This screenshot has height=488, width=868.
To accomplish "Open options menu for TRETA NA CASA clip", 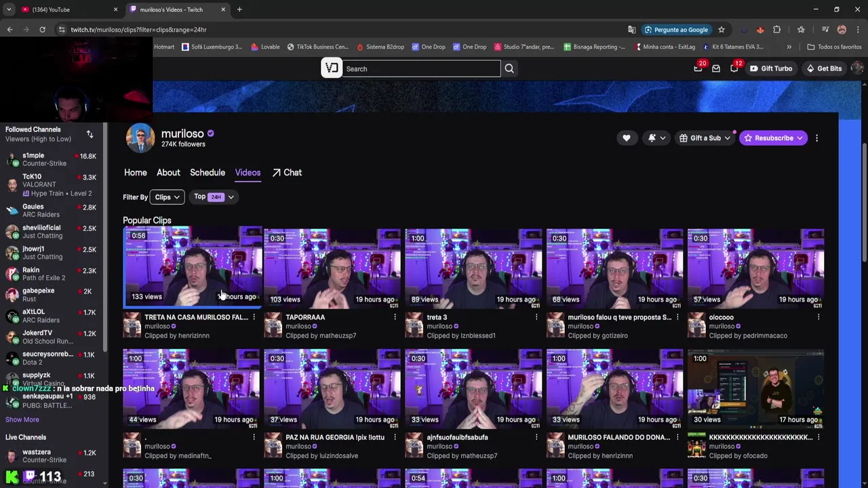I will 254,317.
